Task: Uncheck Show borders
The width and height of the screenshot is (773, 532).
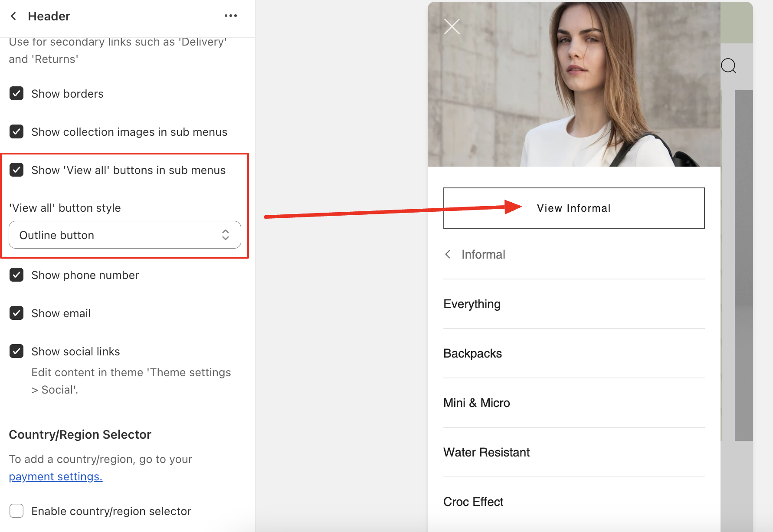Action: (16, 93)
